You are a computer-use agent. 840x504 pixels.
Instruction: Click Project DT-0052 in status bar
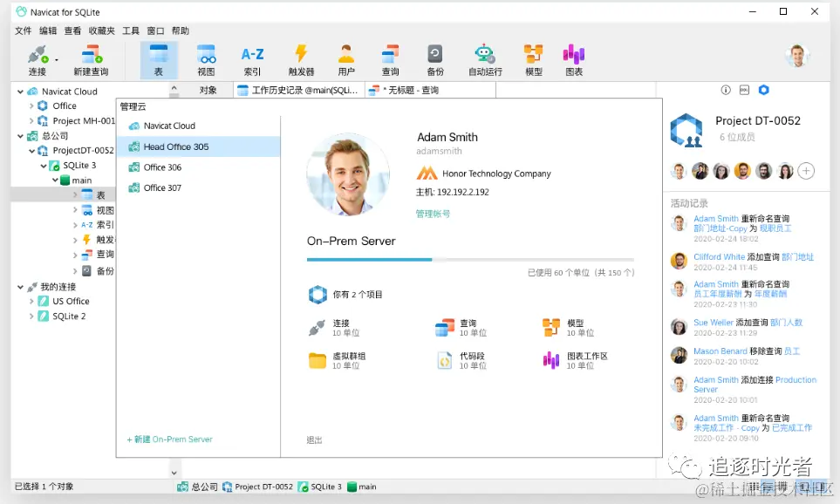(258, 487)
